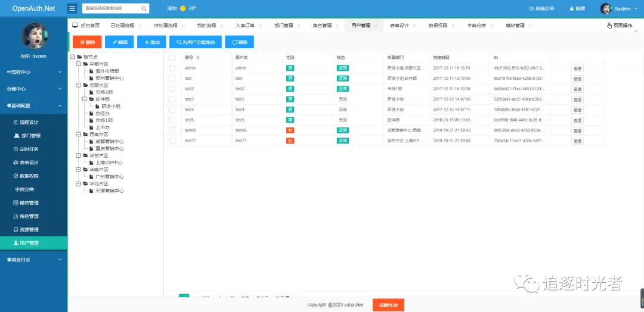This screenshot has width=644, height=312.
Task: Collapse the 基础配置 sidebar section
Action: click(x=33, y=105)
